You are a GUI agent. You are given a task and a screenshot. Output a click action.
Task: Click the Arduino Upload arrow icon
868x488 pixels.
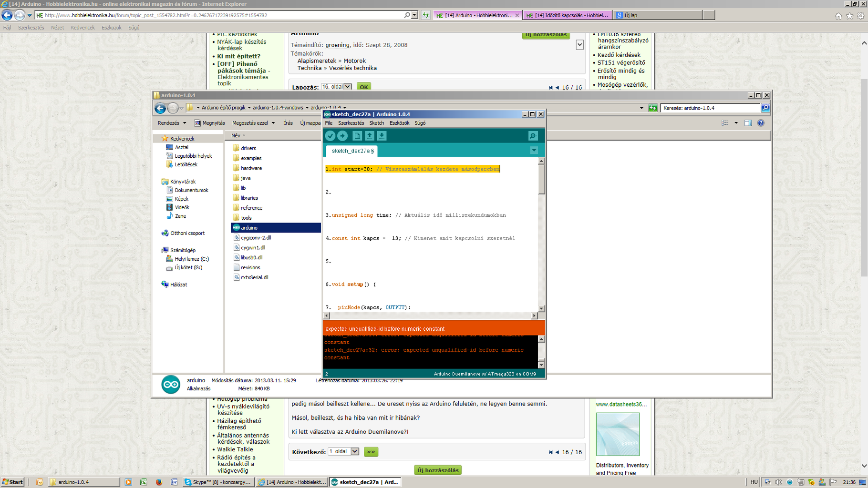[342, 136]
